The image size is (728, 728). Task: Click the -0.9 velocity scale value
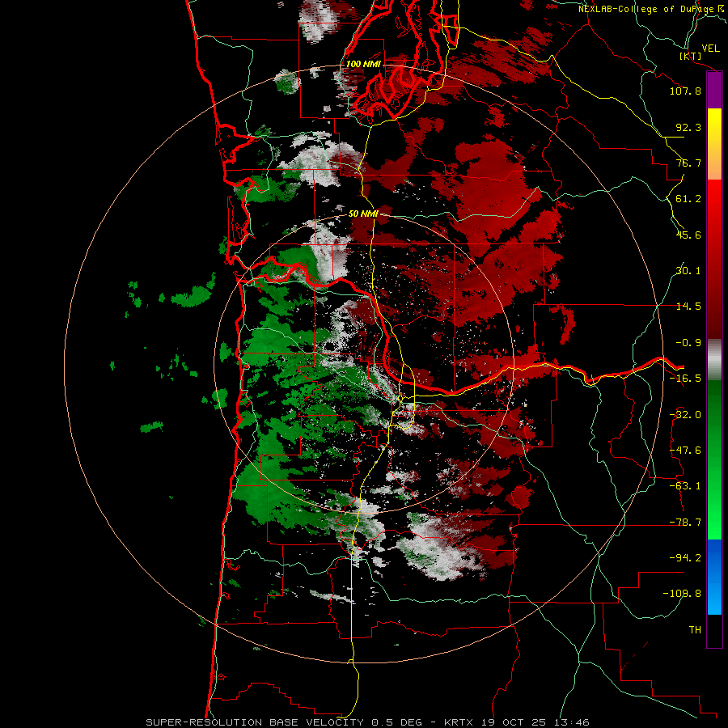(688, 343)
